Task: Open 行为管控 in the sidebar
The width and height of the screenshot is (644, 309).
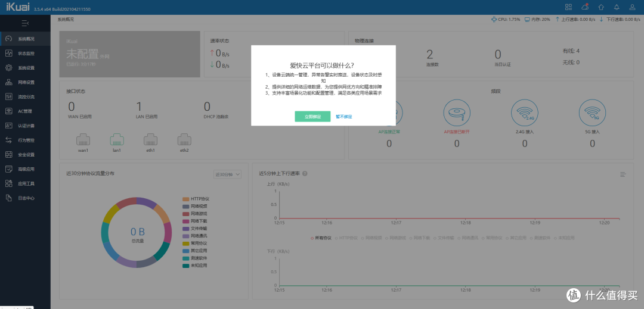Action: (26, 140)
